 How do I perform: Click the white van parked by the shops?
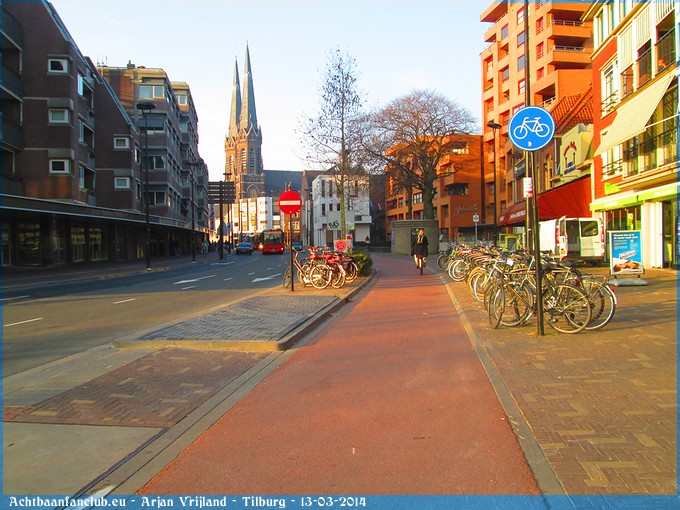[571, 240]
